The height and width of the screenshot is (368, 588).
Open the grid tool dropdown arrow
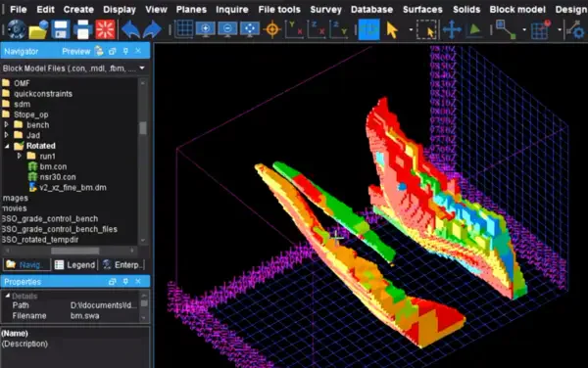point(560,30)
